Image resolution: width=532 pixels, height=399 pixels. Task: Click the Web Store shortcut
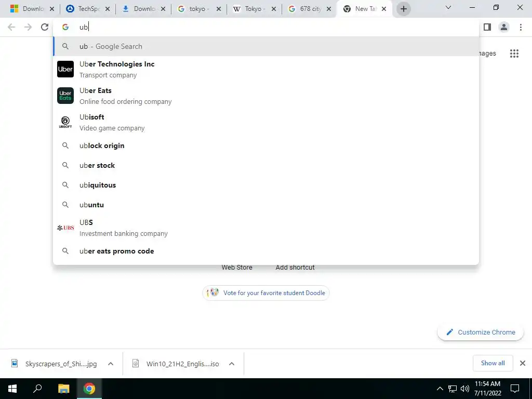[x=237, y=268]
